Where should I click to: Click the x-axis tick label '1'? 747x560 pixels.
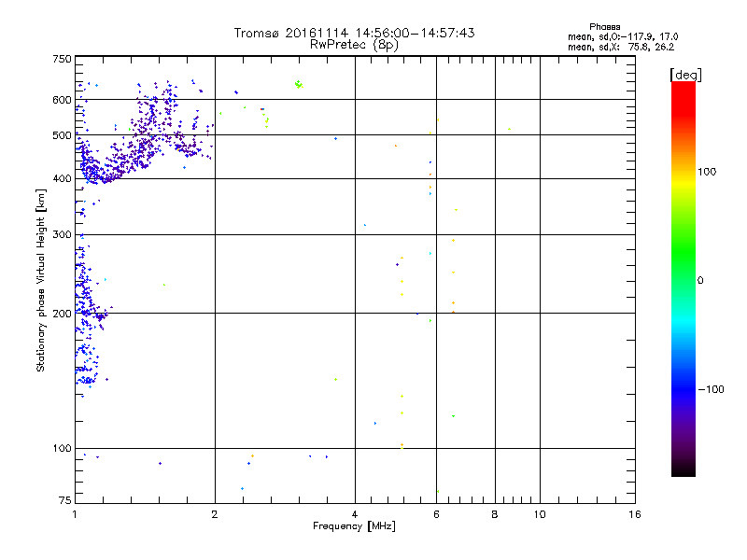click(75, 514)
